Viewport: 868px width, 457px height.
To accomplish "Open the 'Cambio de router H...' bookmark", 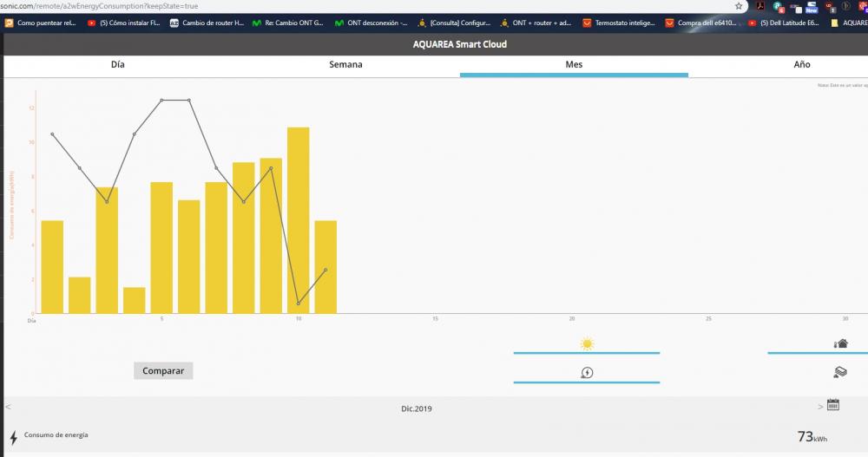I will click(x=207, y=23).
